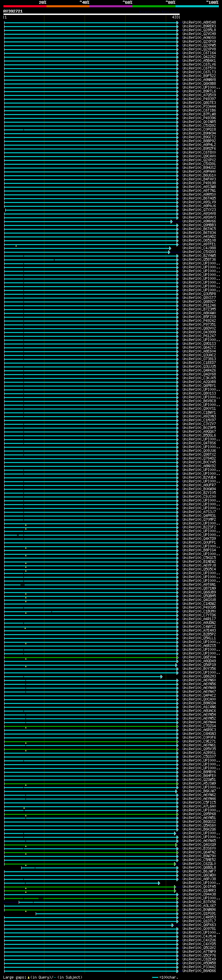Screen dimensions: 222x980
Task: Click the =100char. scale bar legend
Action: [165, 977]
